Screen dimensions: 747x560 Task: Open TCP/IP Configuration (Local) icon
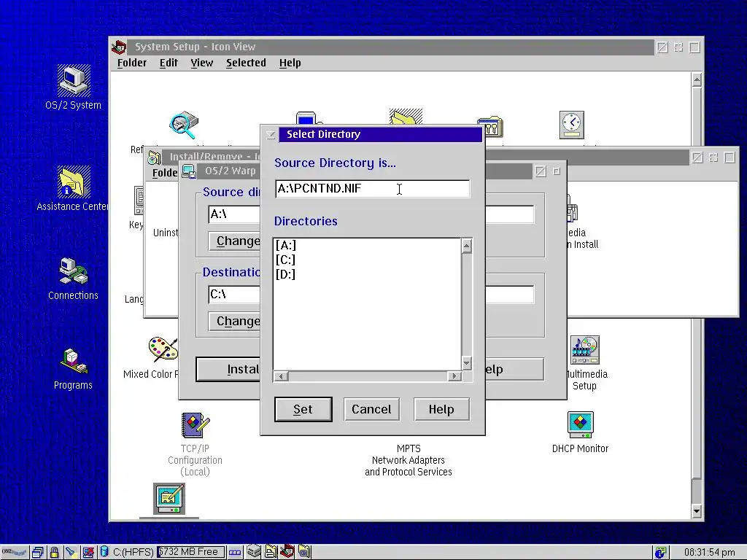pyautogui.click(x=195, y=425)
